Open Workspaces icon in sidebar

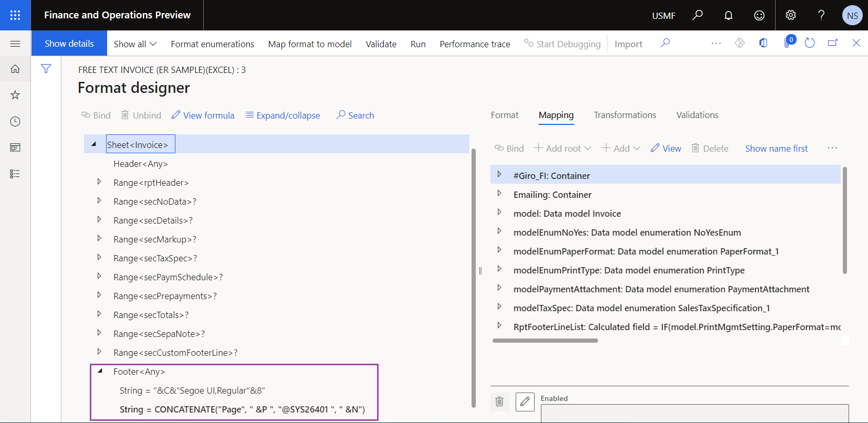[15, 147]
